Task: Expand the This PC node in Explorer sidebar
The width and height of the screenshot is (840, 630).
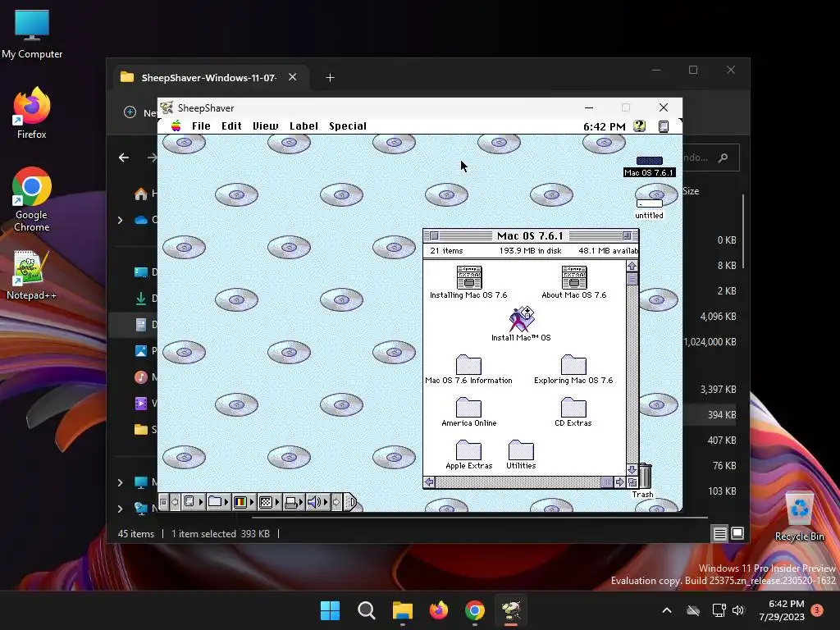Action: point(120,482)
